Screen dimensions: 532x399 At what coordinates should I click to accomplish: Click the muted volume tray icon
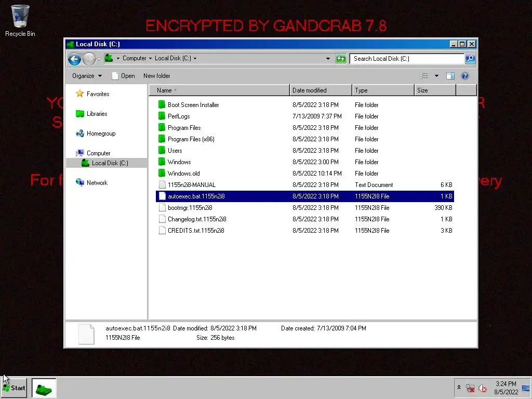coord(482,388)
